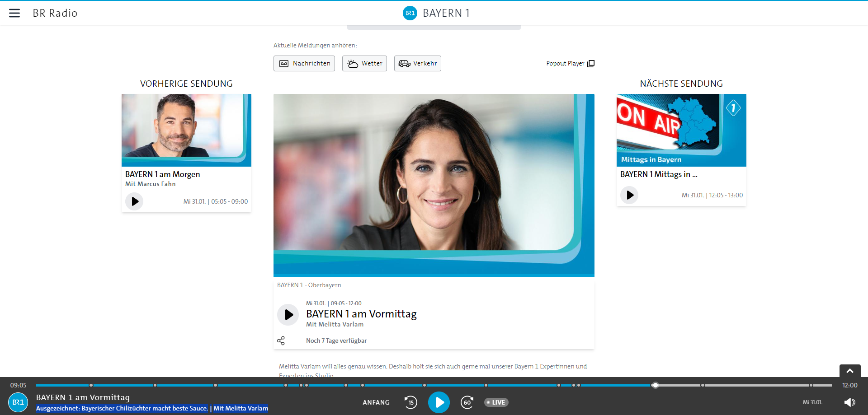Click the Chilizüchter segment title text

pyautogui.click(x=122, y=408)
